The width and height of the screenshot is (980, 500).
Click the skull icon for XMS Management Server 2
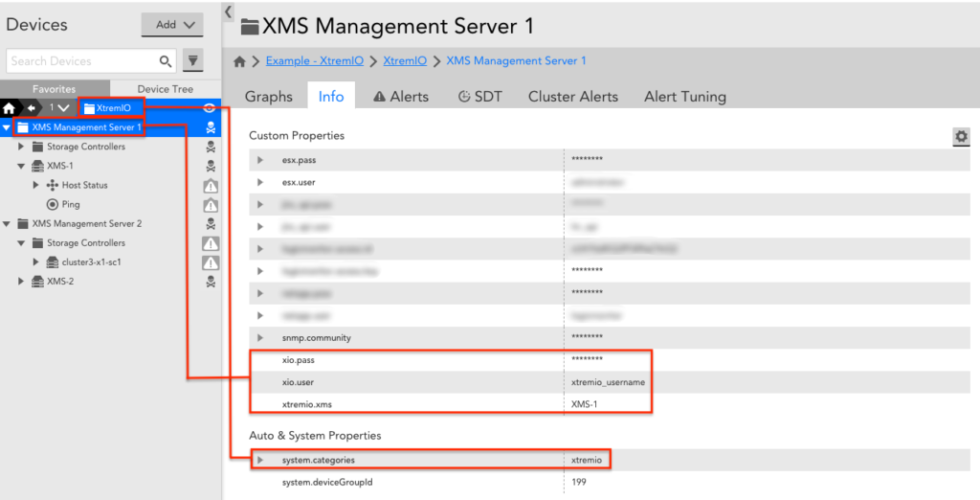click(x=211, y=223)
